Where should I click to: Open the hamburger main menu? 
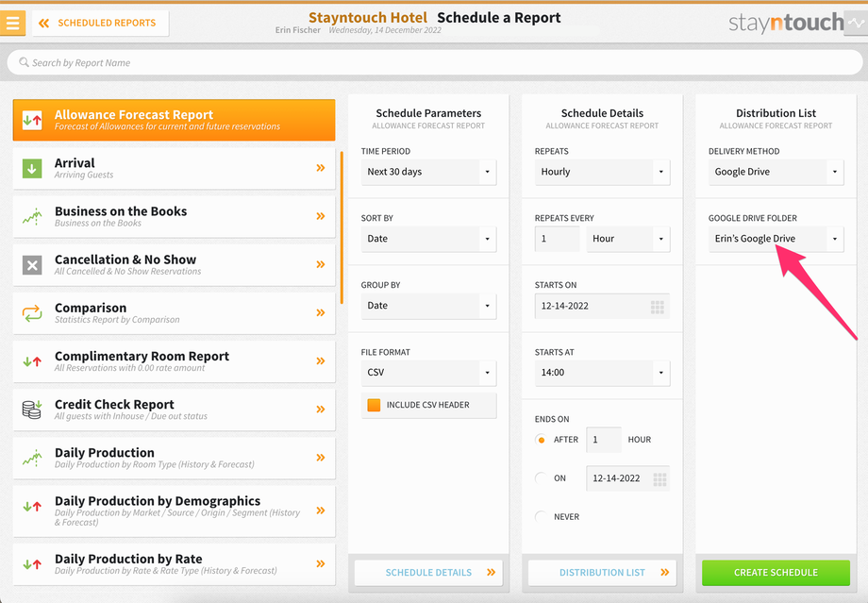coord(12,23)
